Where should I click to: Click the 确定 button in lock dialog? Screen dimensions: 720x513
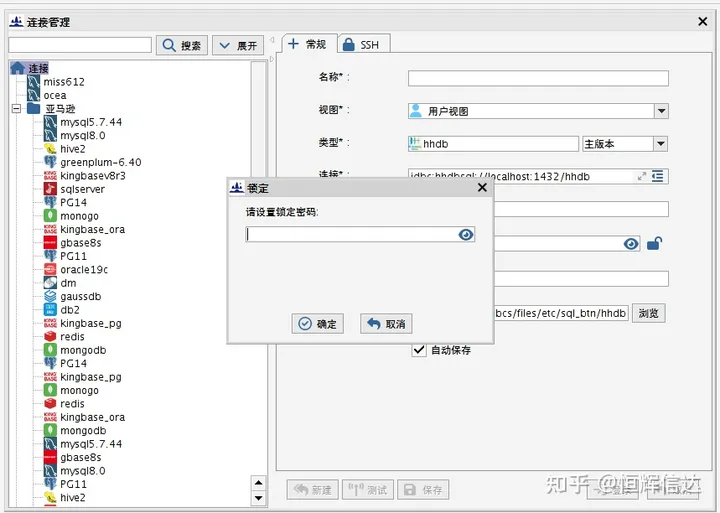tap(317, 324)
